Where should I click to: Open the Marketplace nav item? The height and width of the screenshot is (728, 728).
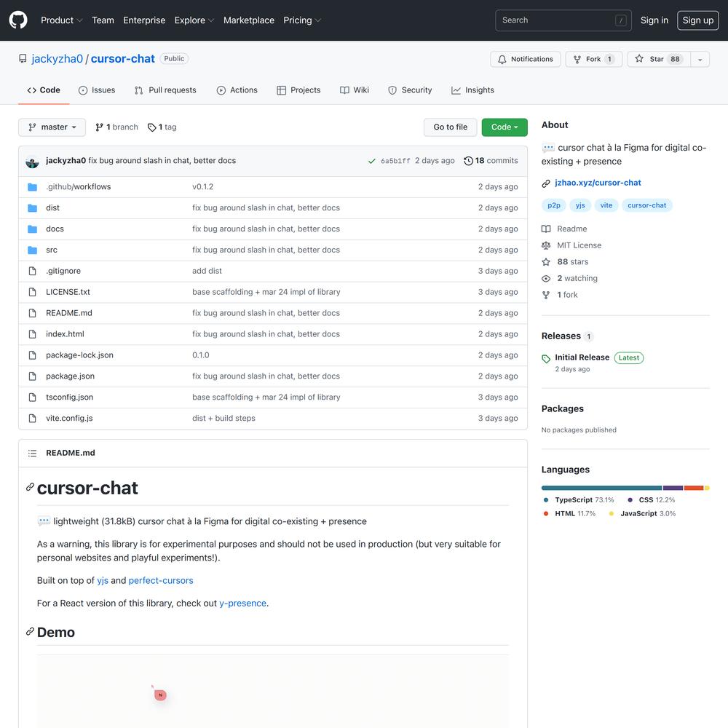[x=249, y=20]
